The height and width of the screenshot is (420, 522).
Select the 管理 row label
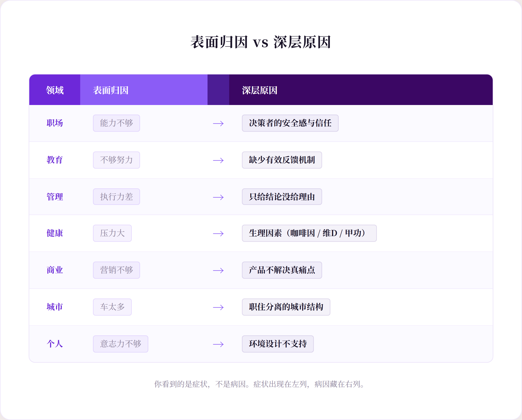pyautogui.click(x=55, y=197)
